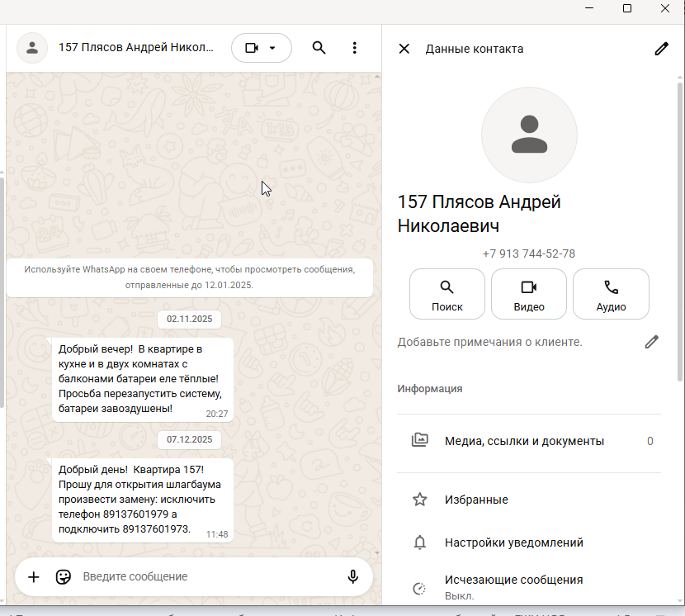Open the emoji and sticker picker
The image size is (685, 616).
[64, 577]
